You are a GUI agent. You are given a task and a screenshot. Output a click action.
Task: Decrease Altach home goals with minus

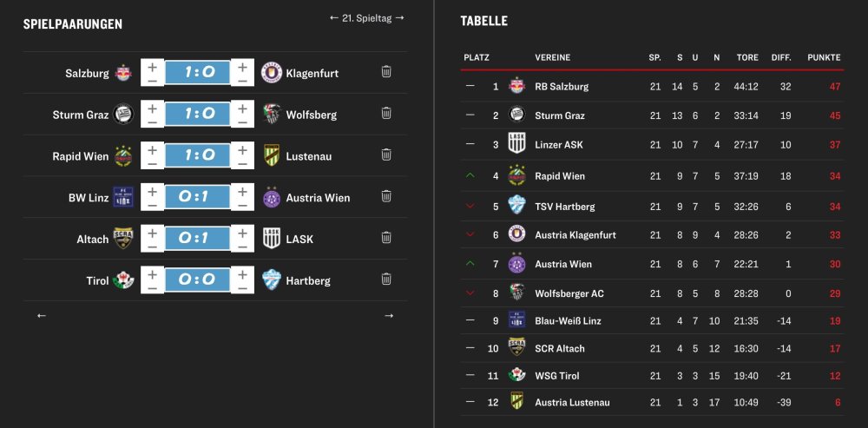pos(153,247)
